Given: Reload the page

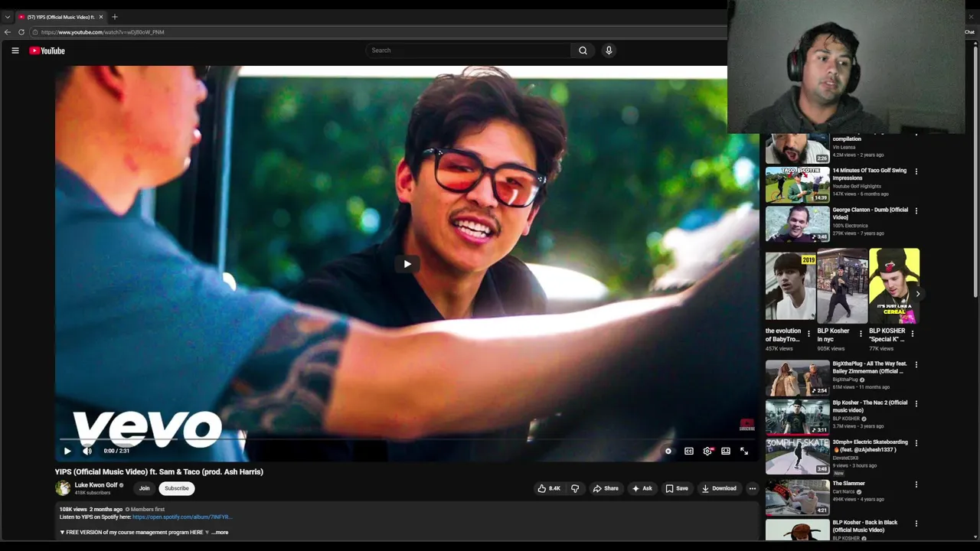Looking at the screenshot, I should tap(21, 32).
